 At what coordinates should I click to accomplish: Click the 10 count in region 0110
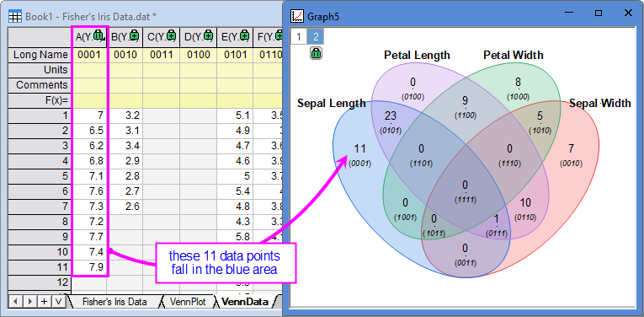click(x=525, y=202)
